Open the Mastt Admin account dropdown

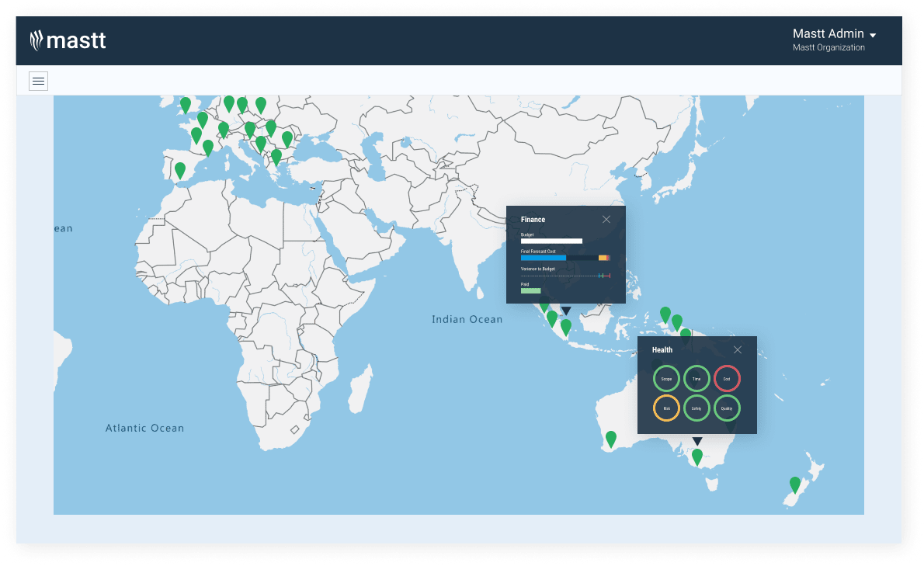click(834, 34)
